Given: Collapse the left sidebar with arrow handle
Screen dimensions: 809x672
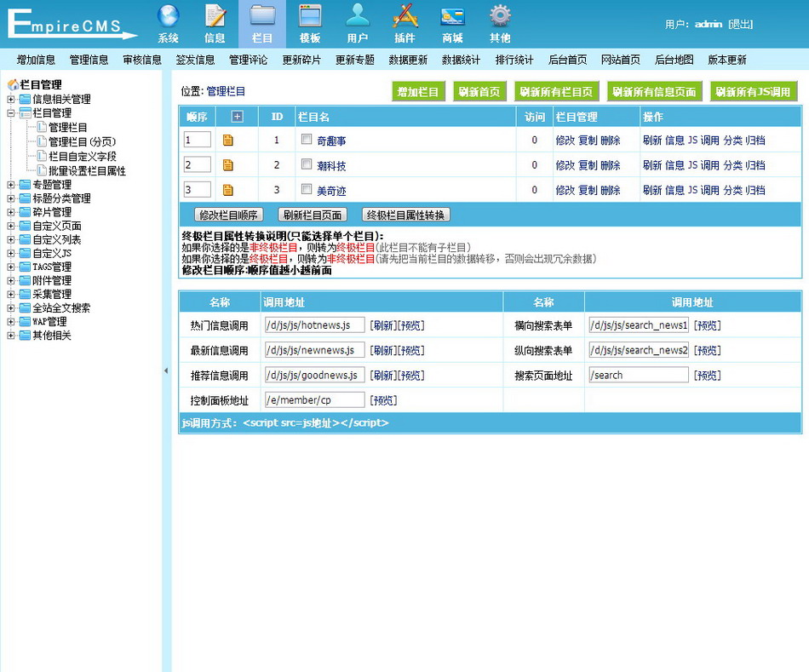Looking at the screenshot, I should point(165,370).
